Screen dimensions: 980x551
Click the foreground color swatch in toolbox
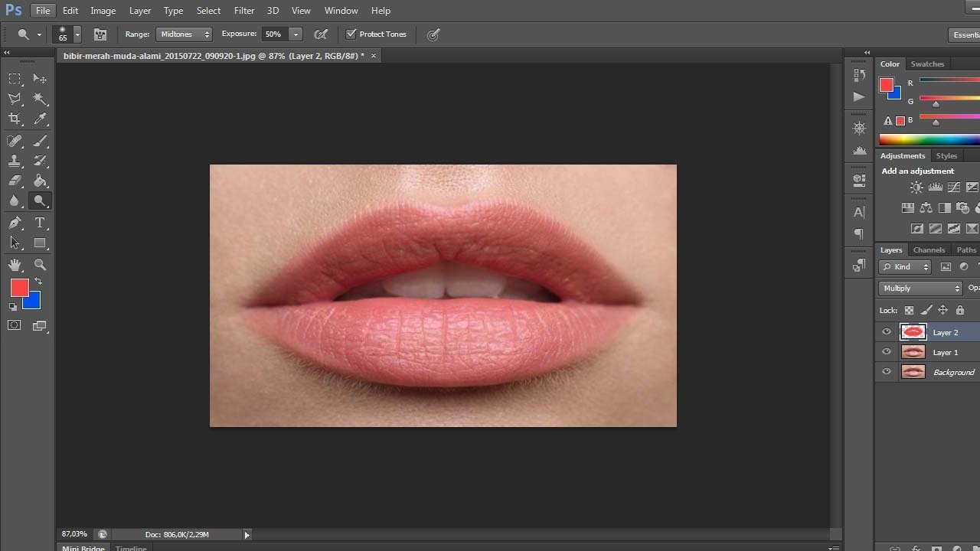click(x=19, y=288)
